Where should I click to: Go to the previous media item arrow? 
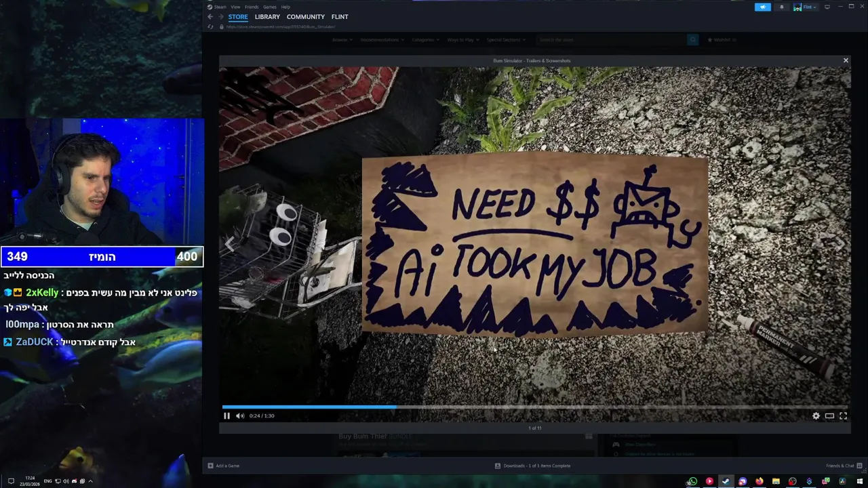pyautogui.click(x=231, y=244)
